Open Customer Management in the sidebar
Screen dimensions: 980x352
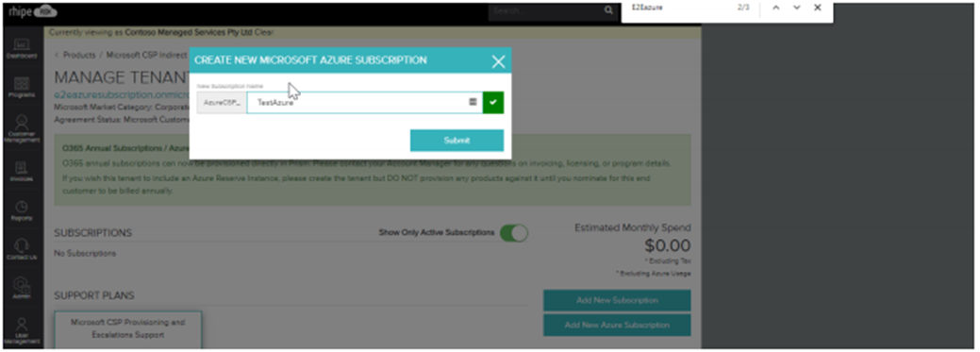pos(22,128)
